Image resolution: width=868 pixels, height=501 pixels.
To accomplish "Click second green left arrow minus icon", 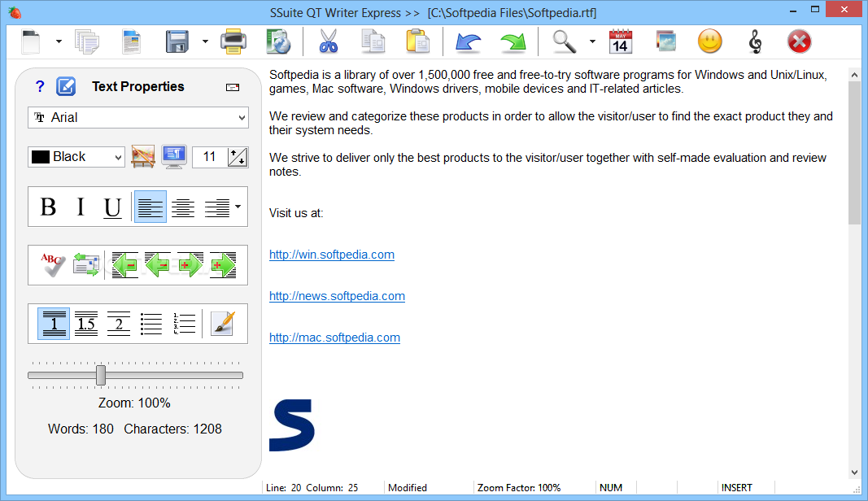I will click(157, 265).
